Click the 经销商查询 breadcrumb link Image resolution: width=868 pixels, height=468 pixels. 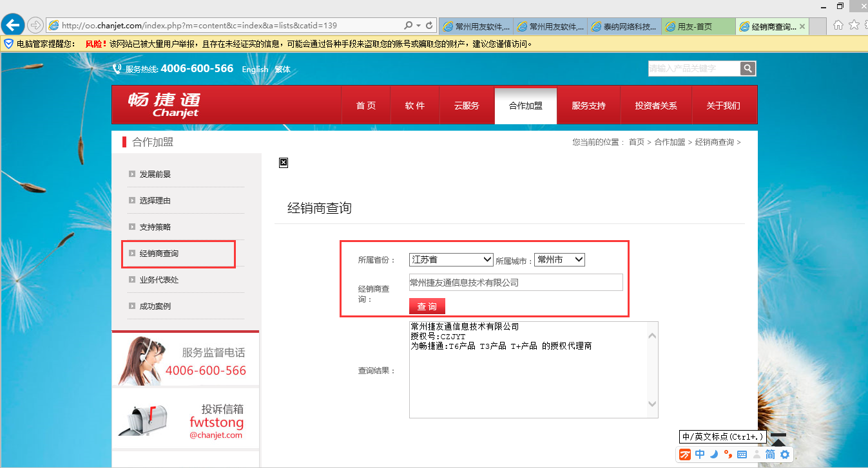tap(715, 142)
